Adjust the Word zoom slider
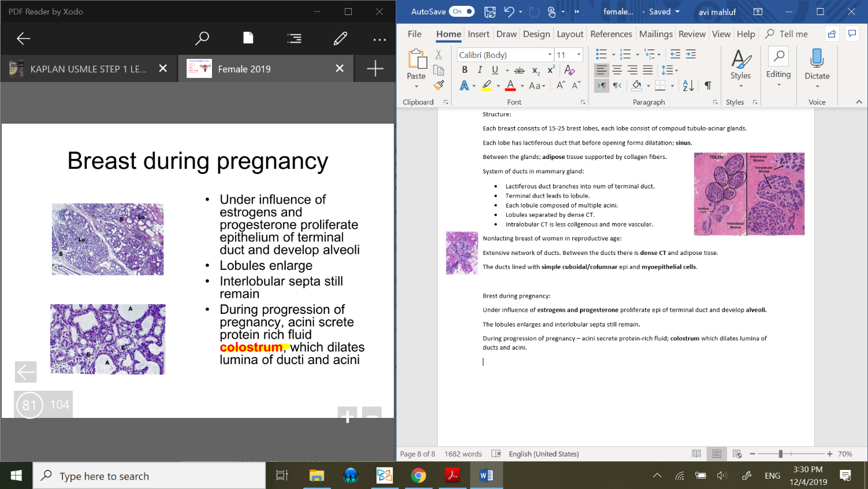The width and height of the screenshot is (868, 489). click(x=780, y=454)
